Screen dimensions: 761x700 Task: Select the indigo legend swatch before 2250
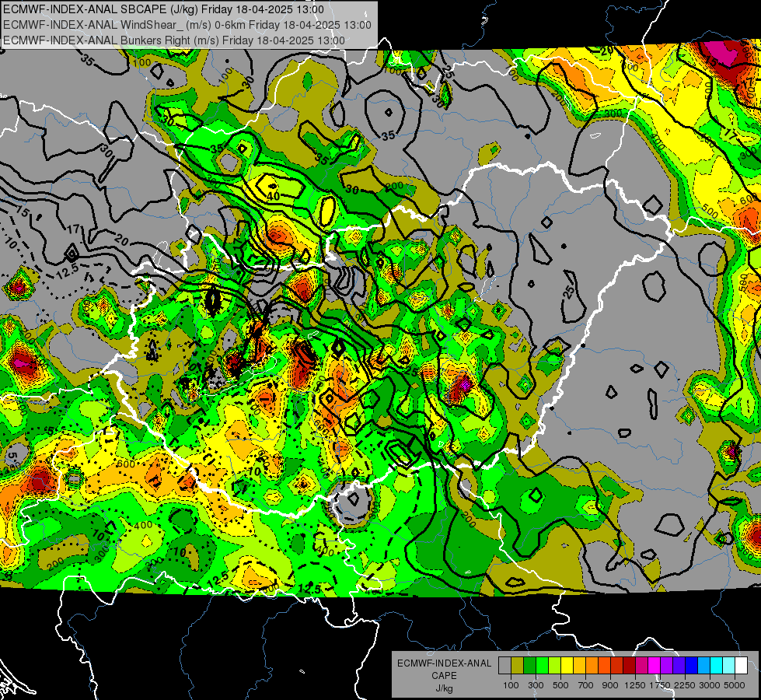679,666
